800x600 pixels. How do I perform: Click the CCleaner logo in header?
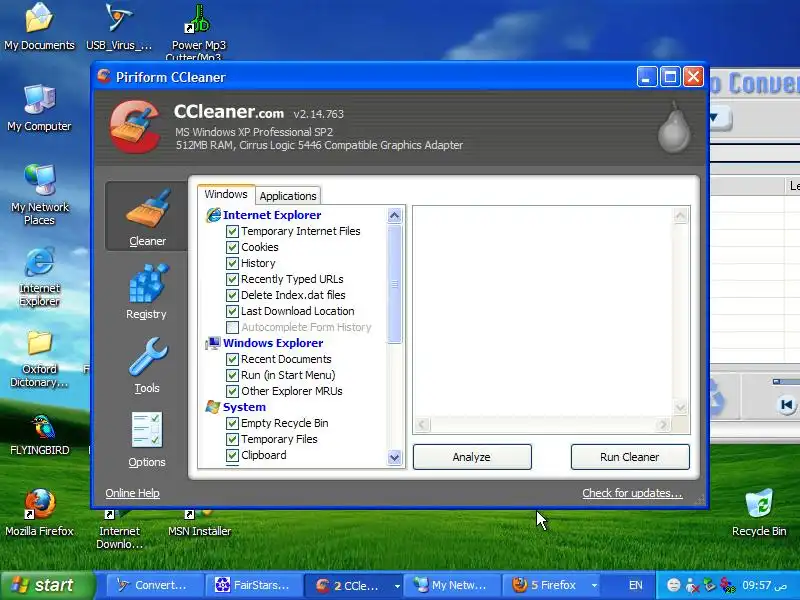[x=135, y=127]
